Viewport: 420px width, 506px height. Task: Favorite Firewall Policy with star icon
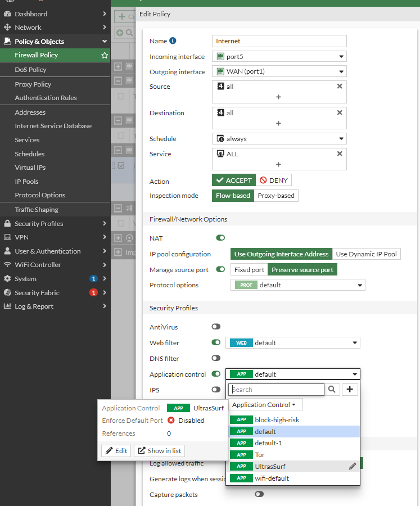pyautogui.click(x=104, y=55)
